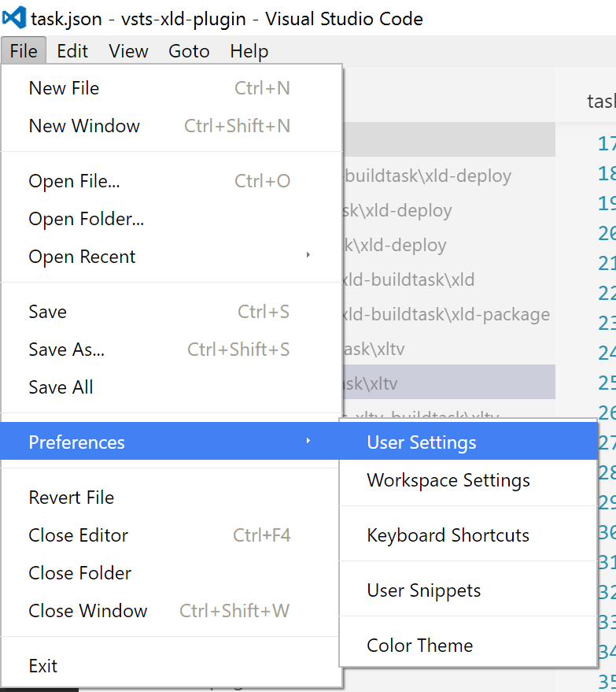The width and height of the screenshot is (616, 692).
Task: Click the 'xld-buildtask\xld-package' file row
Action: click(448, 314)
